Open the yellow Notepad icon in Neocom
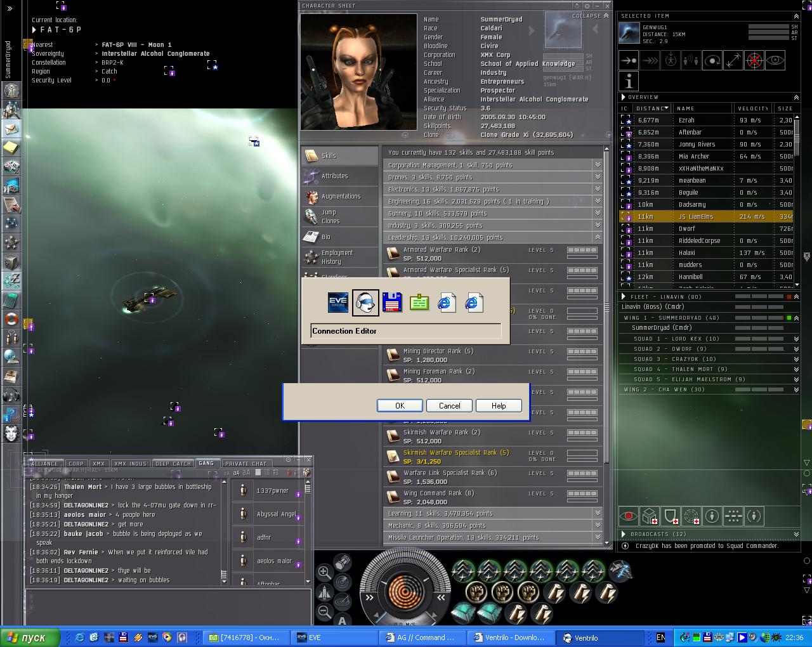Screen dimensions: 812x647 tap(11, 148)
